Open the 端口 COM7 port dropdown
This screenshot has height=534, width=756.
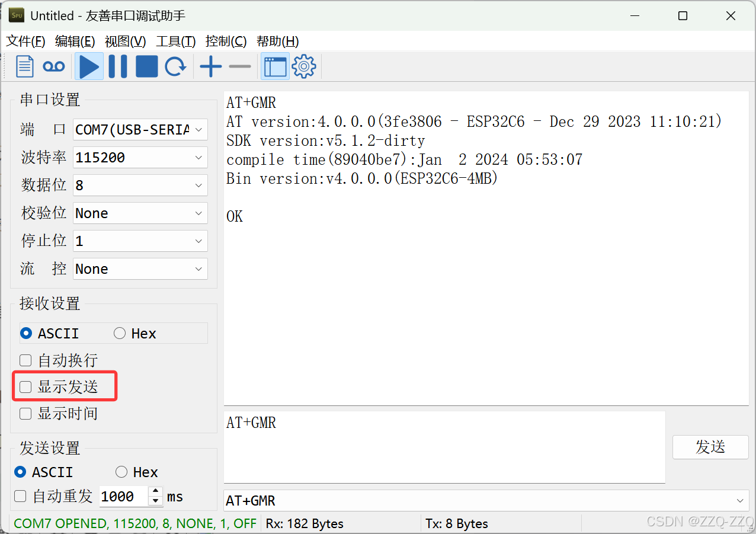pos(140,129)
